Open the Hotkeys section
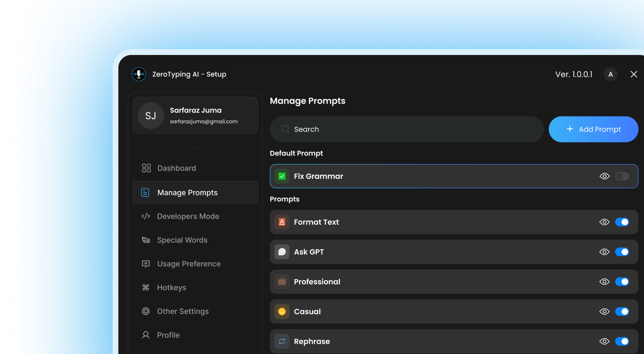Image resolution: width=644 pixels, height=354 pixels. pos(195,288)
